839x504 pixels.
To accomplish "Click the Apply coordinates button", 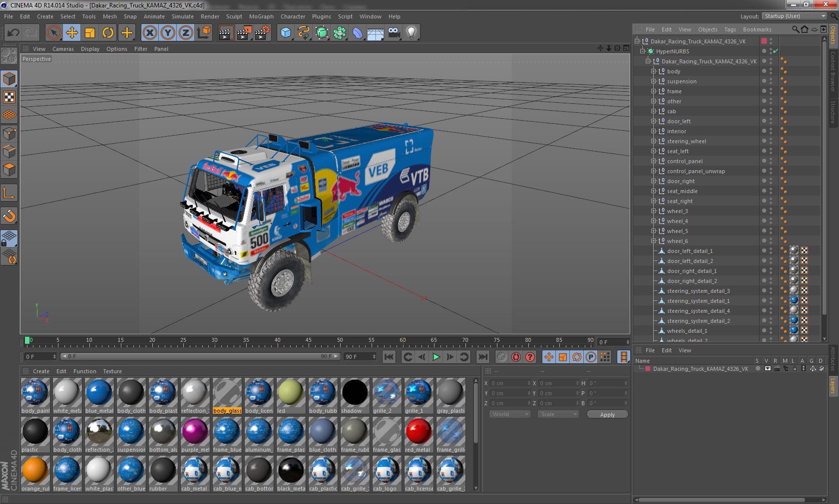I will click(x=607, y=415).
